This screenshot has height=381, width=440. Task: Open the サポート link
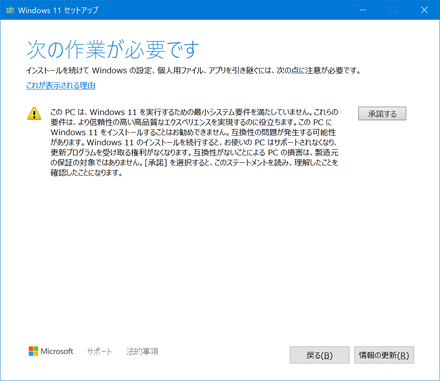click(x=99, y=352)
